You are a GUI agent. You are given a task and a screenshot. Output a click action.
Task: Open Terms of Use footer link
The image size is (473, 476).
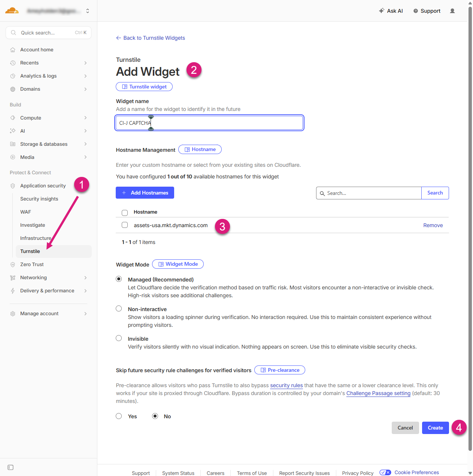[x=252, y=473]
